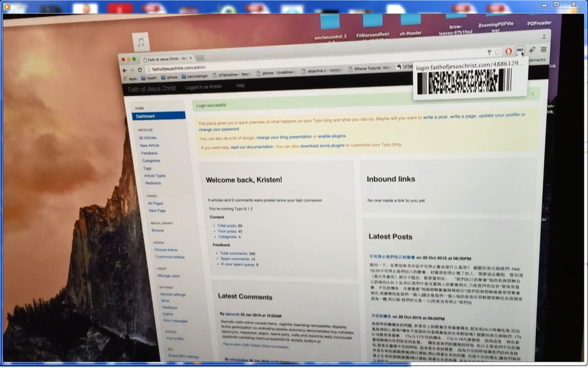Open the latest post dated 26 Oct 2015 06:30PM

point(392,257)
